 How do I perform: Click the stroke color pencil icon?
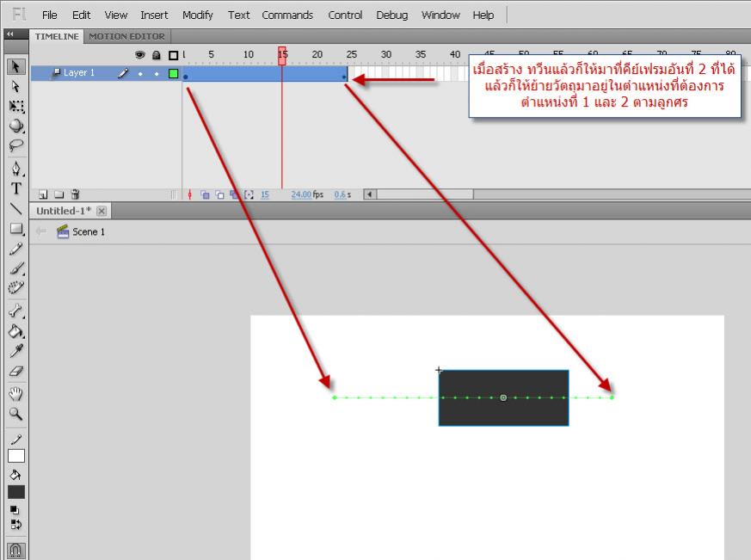15,440
